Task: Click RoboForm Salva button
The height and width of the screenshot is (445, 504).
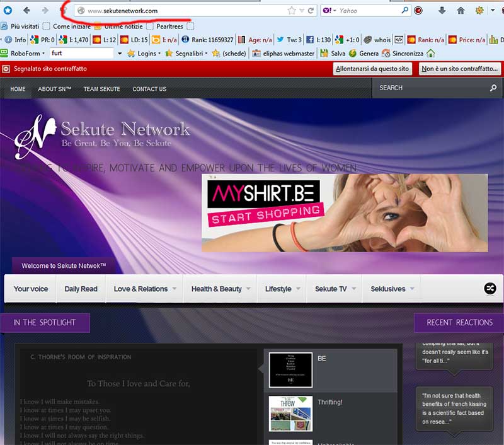Action: tap(333, 54)
